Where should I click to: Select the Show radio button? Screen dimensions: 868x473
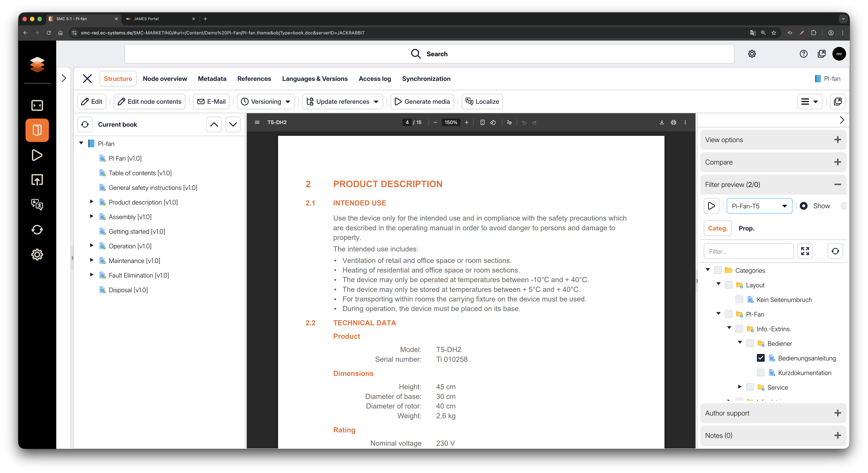point(804,206)
